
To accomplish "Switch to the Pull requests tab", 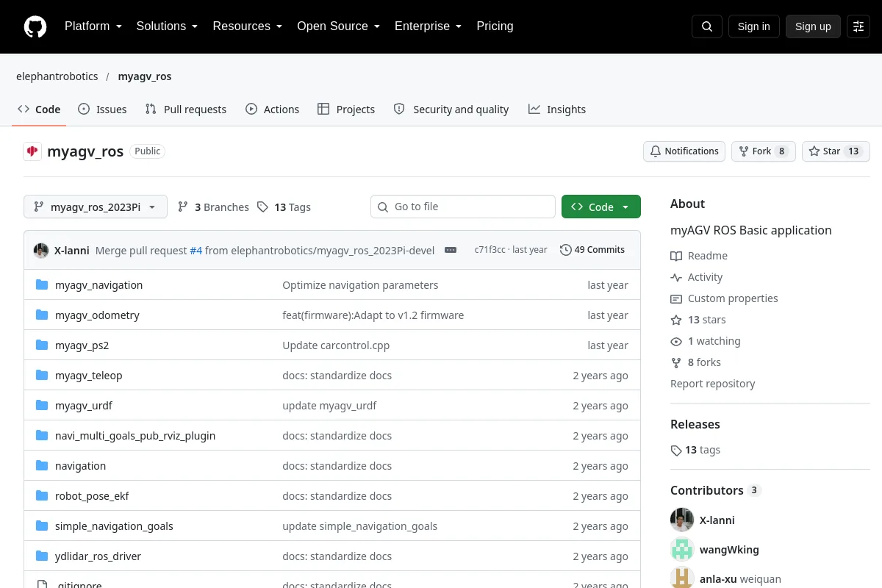I will [186, 109].
